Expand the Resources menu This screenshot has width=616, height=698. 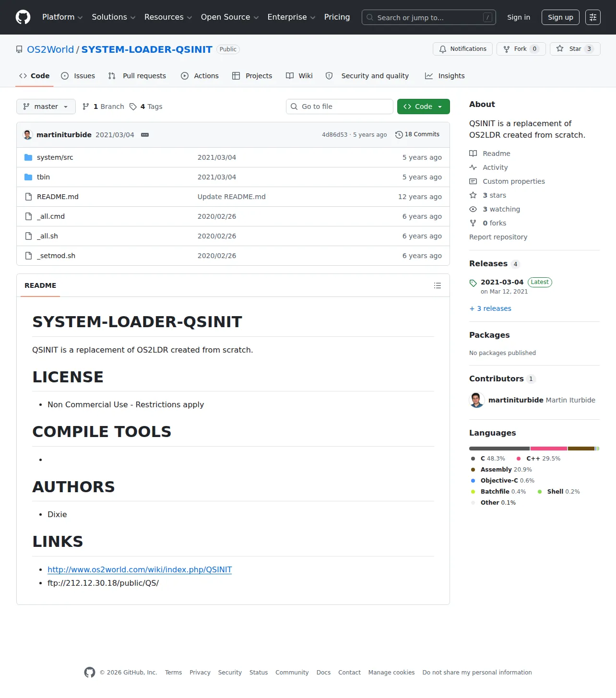[168, 17]
